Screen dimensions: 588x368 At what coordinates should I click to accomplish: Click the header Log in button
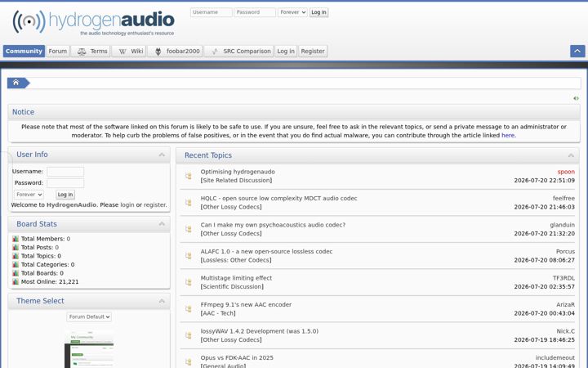pyautogui.click(x=318, y=12)
